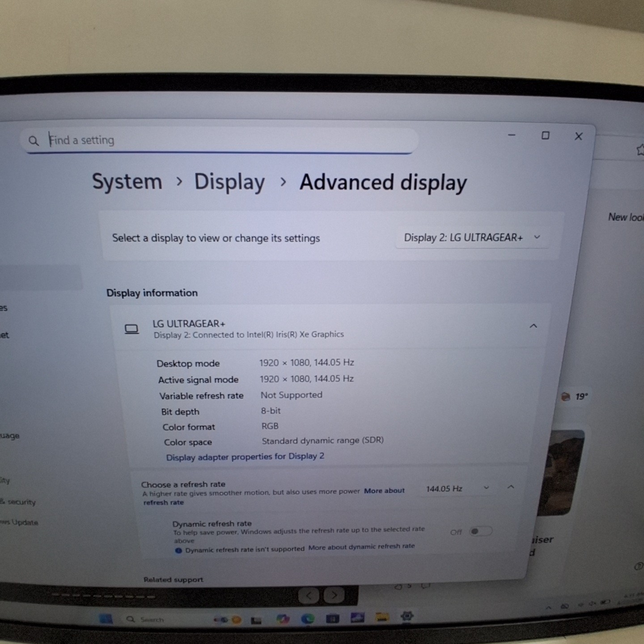This screenshot has width=644, height=644.
Task: Click the 8-bit Bit depth value
Action: (x=271, y=411)
